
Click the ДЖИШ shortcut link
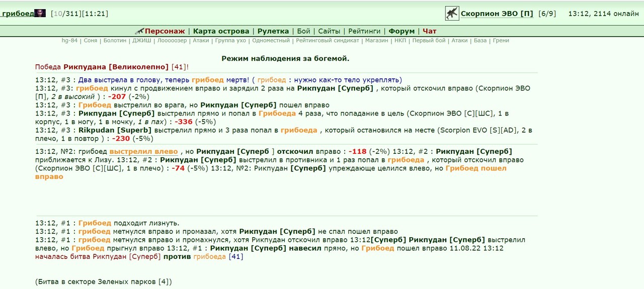tap(141, 41)
